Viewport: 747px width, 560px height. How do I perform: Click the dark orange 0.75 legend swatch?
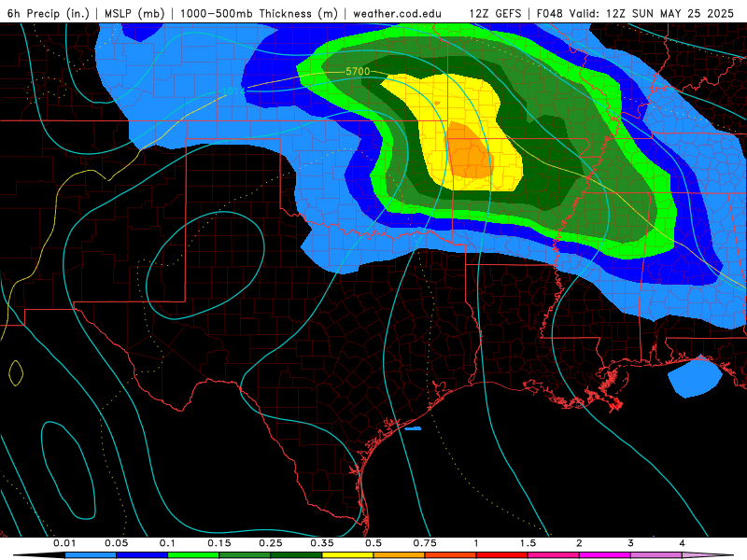coord(451,555)
